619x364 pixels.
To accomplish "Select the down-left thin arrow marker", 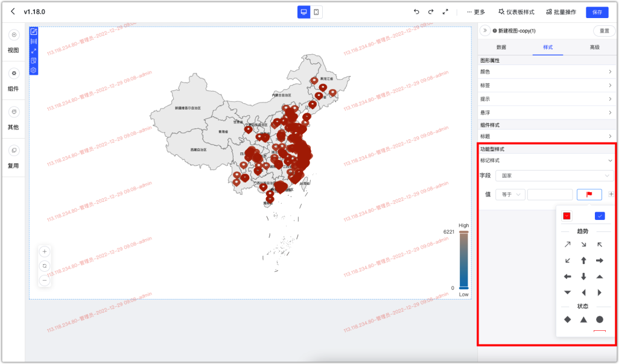I will tap(567, 260).
